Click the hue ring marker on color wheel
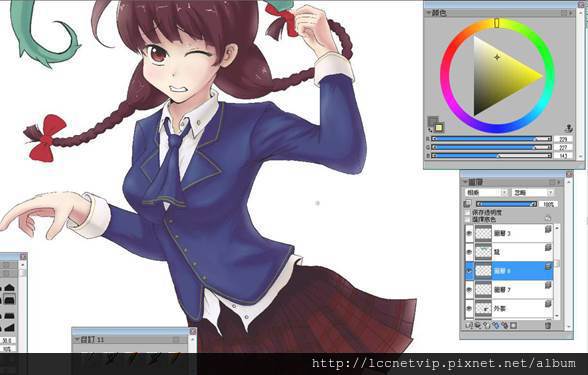 (x=496, y=23)
